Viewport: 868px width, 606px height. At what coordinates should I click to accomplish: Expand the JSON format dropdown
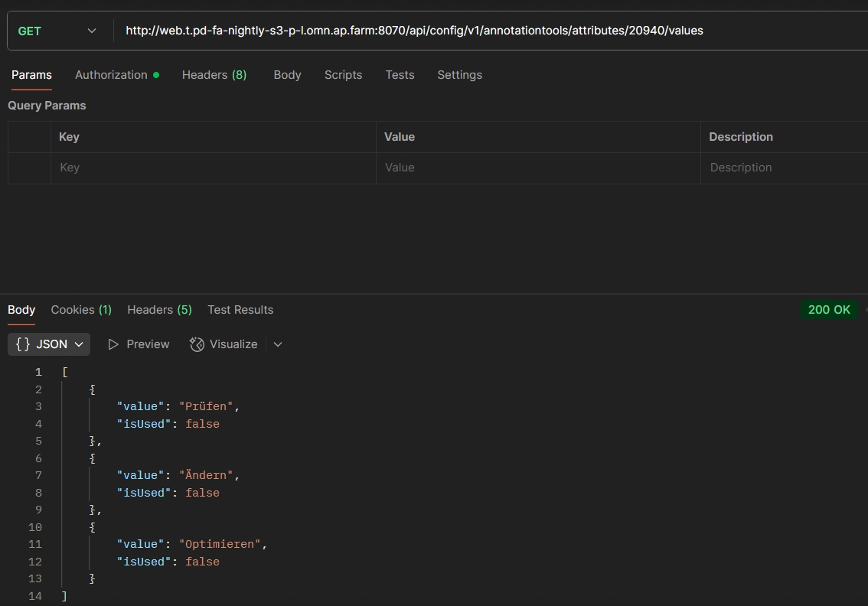point(49,344)
